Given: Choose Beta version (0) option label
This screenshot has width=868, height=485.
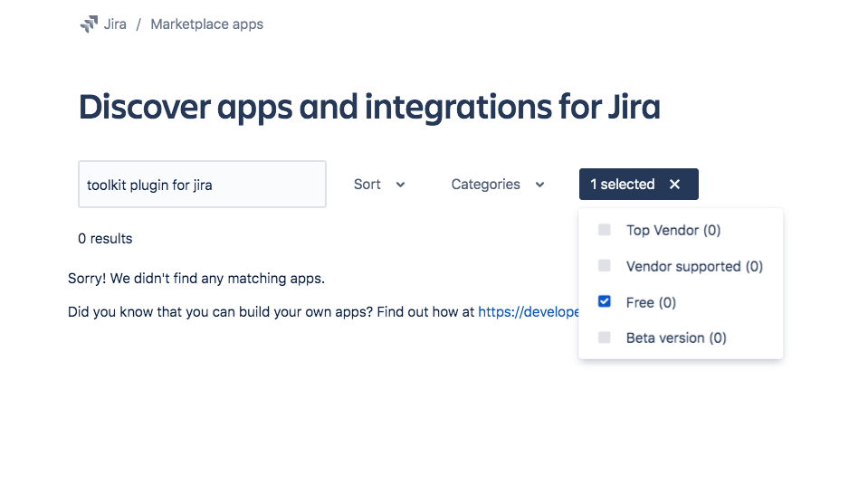Looking at the screenshot, I should tap(676, 338).
